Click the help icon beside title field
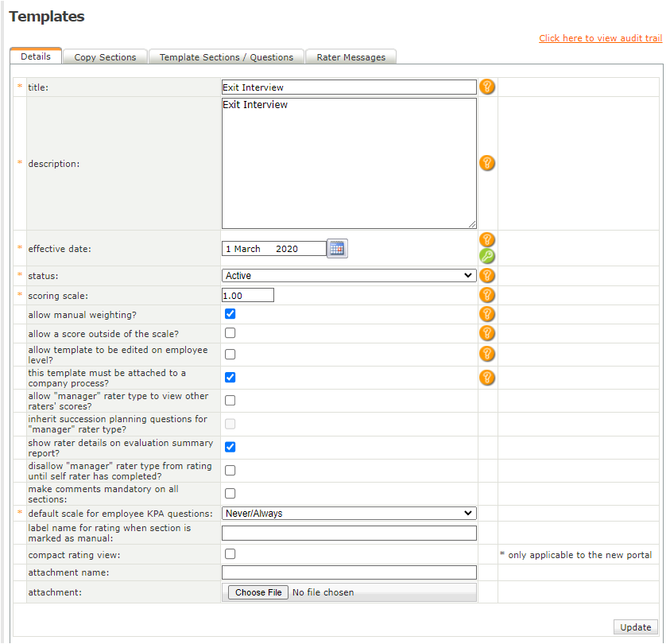Screen dimensions: 670x644 pos(487,87)
